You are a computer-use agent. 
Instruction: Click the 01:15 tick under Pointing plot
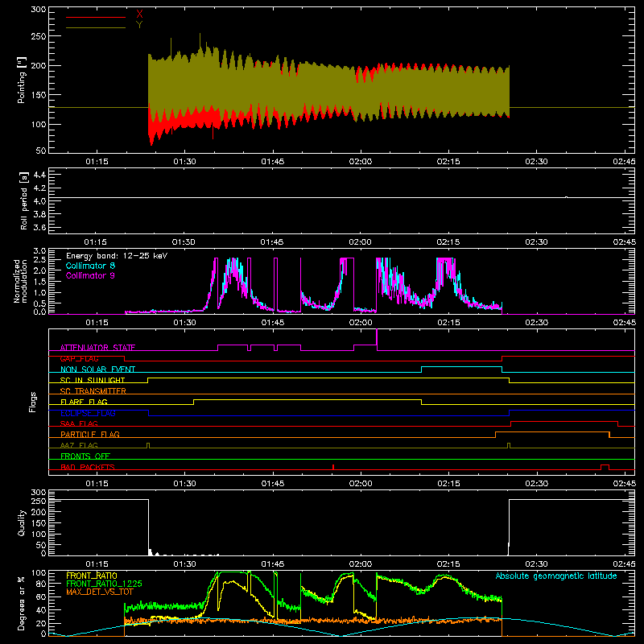(97, 162)
